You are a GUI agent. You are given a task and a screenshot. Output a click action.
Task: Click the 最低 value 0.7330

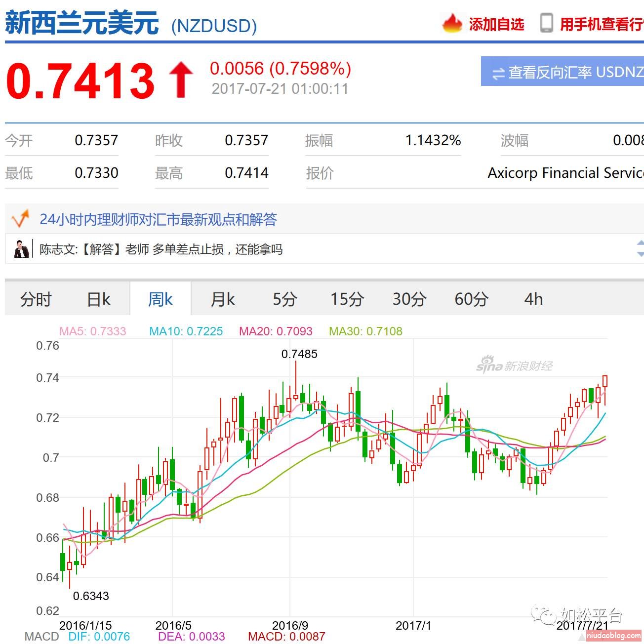pyautogui.click(x=96, y=173)
